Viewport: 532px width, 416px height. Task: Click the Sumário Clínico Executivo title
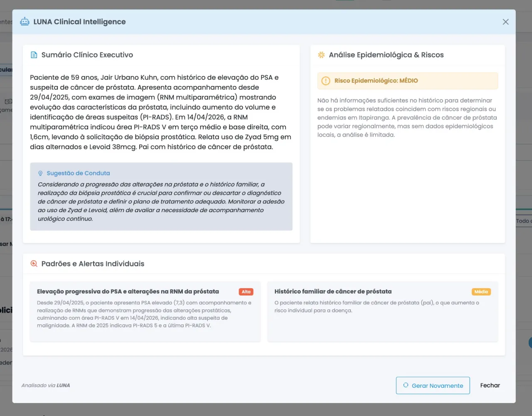(x=87, y=55)
